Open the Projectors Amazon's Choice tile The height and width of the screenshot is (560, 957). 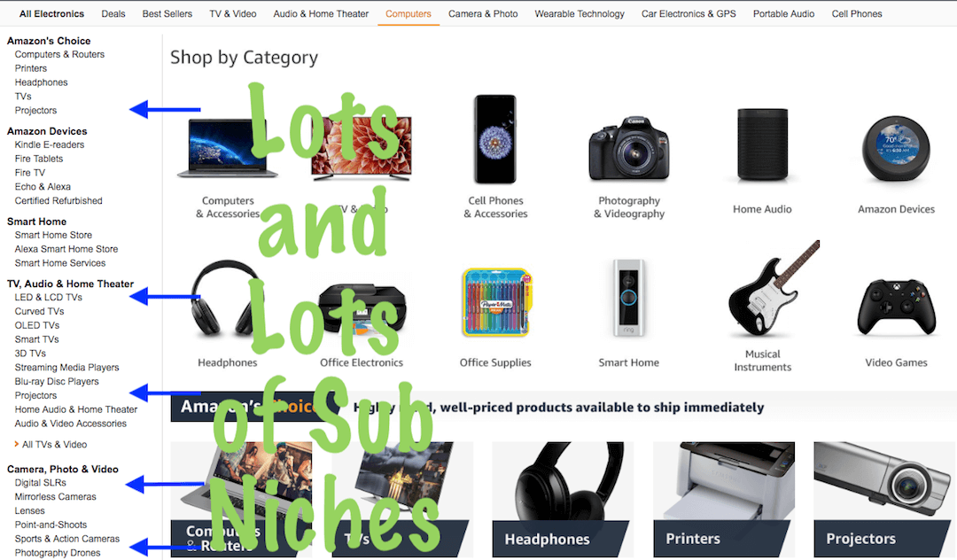click(x=884, y=499)
